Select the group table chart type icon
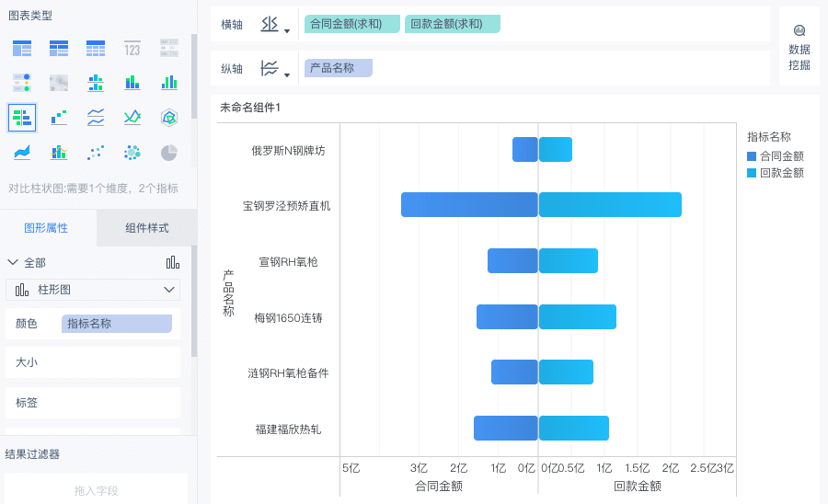 [22, 49]
